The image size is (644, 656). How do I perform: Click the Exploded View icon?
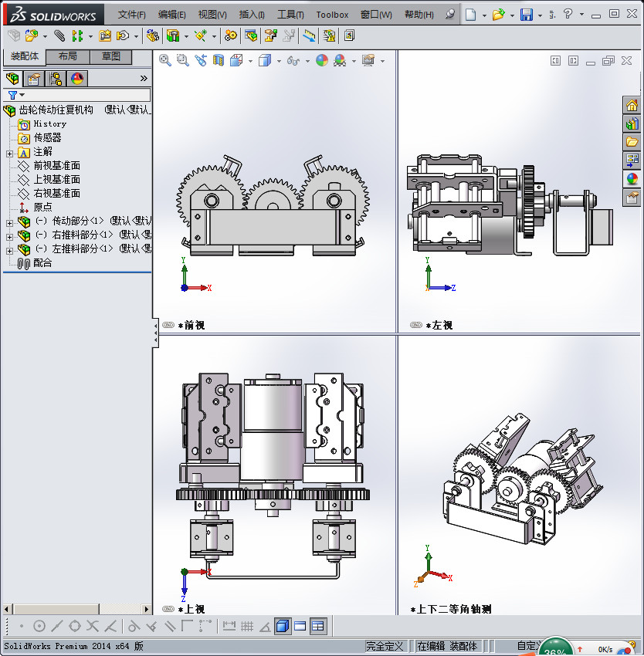coord(271,36)
